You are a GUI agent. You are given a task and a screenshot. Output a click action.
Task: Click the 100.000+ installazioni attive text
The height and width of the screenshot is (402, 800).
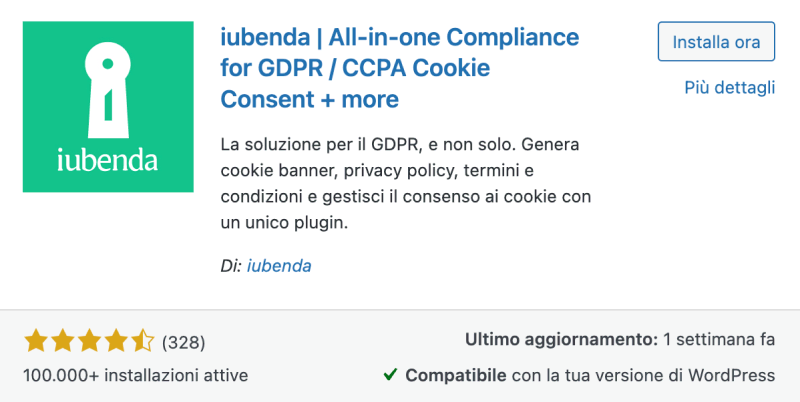[x=135, y=375]
